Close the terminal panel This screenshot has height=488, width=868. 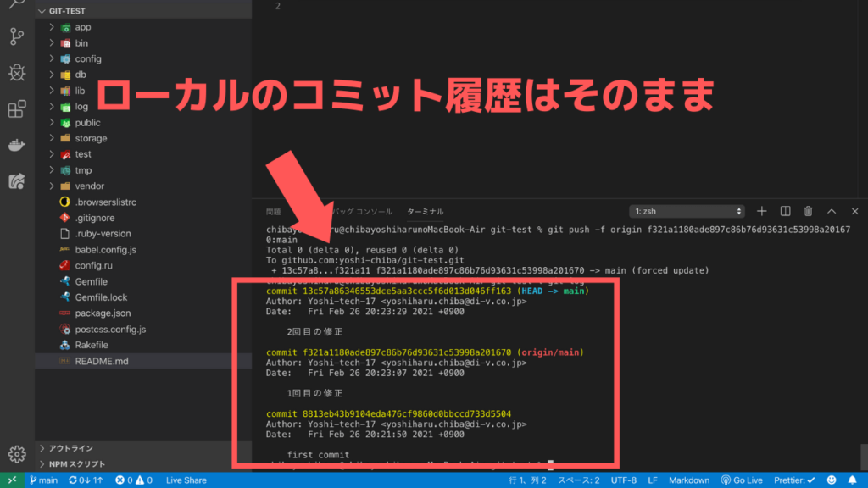tap(854, 211)
